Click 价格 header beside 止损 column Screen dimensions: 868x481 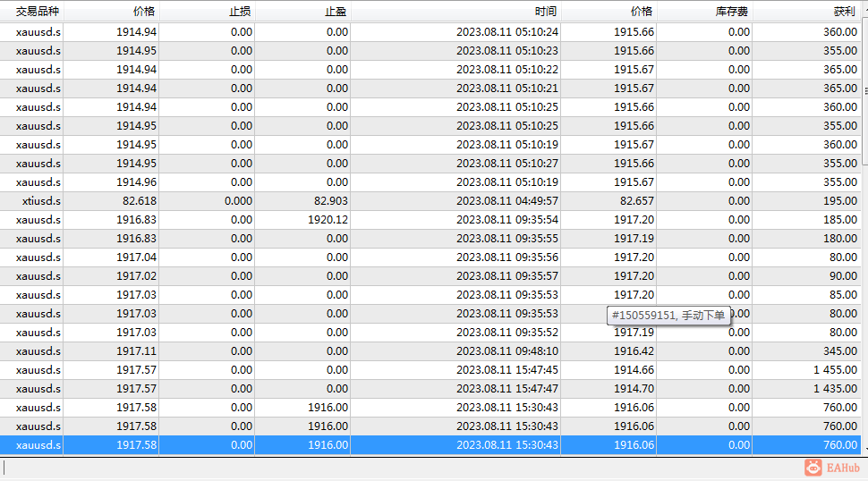click(x=111, y=11)
